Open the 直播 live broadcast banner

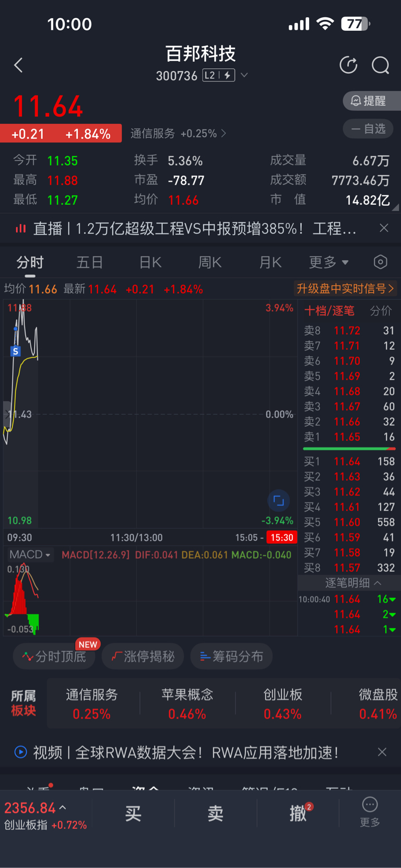[x=187, y=228]
